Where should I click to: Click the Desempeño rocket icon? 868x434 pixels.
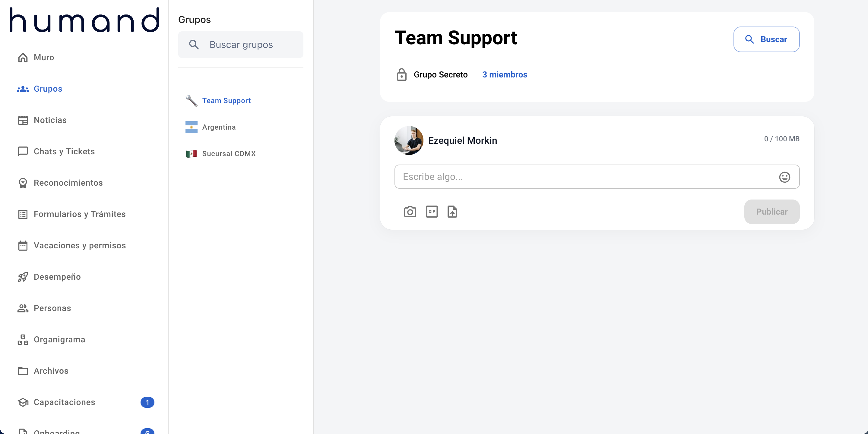click(23, 277)
